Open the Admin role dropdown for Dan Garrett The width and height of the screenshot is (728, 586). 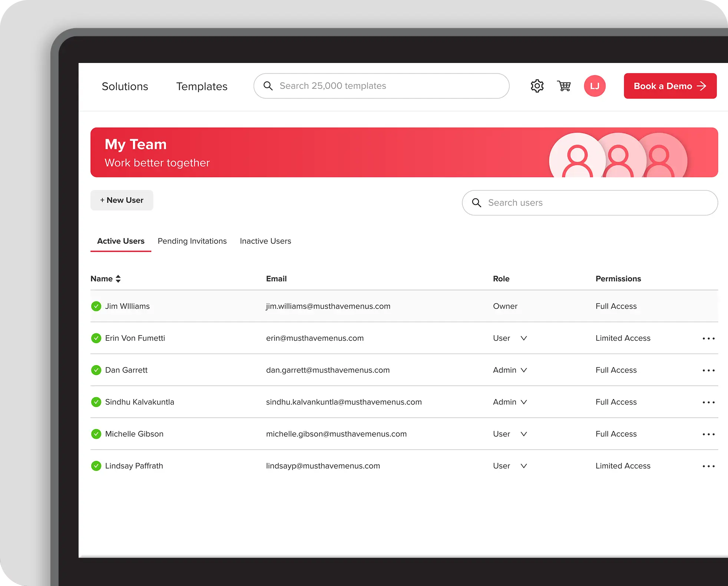(523, 370)
